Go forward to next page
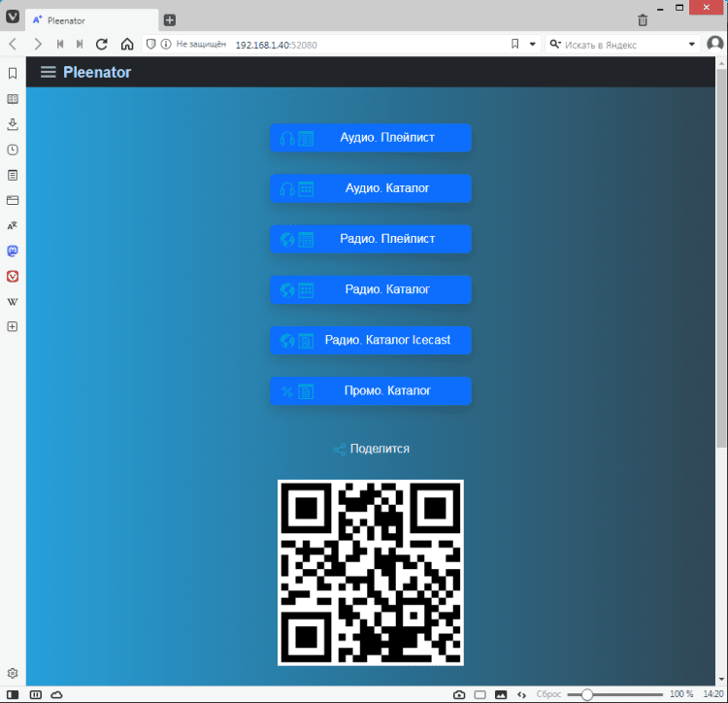 pos(38,44)
